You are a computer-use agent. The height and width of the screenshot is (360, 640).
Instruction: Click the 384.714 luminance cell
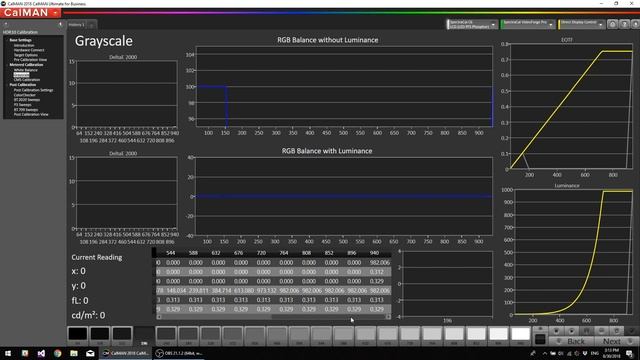[x=221, y=291]
